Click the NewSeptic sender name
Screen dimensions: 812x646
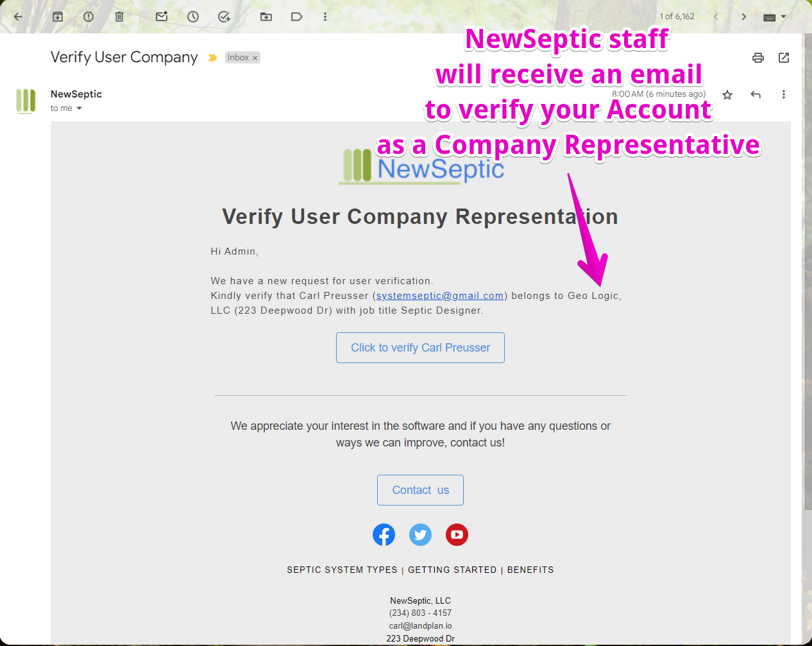coord(76,94)
